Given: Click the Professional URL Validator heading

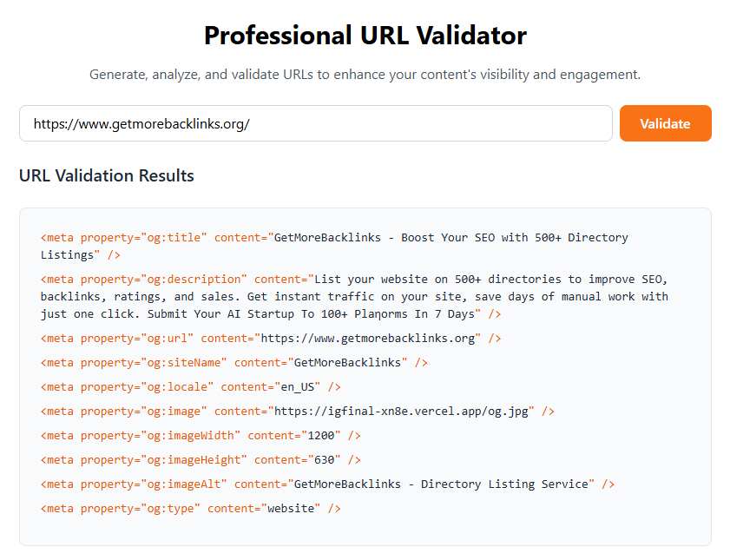Looking at the screenshot, I should [365, 35].
